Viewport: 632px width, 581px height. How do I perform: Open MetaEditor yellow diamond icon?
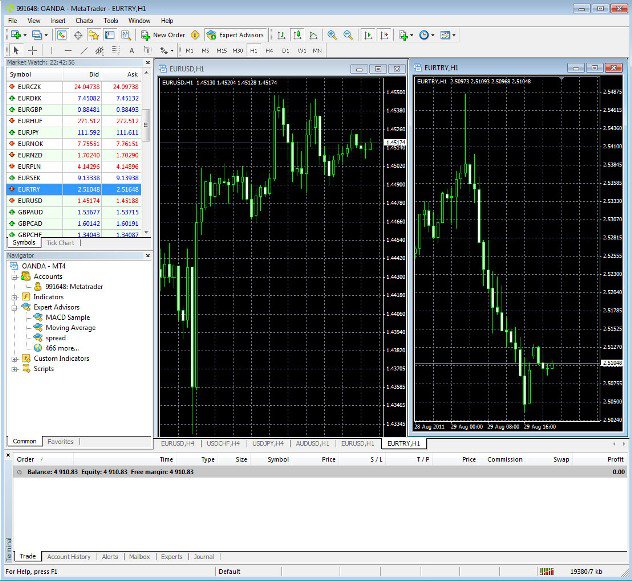click(x=195, y=35)
